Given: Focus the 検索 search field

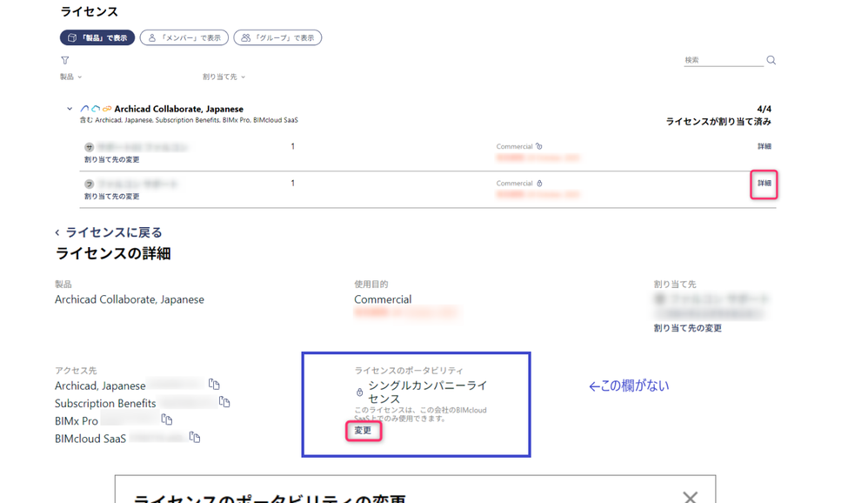Looking at the screenshot, I should (x=724, y=60).
